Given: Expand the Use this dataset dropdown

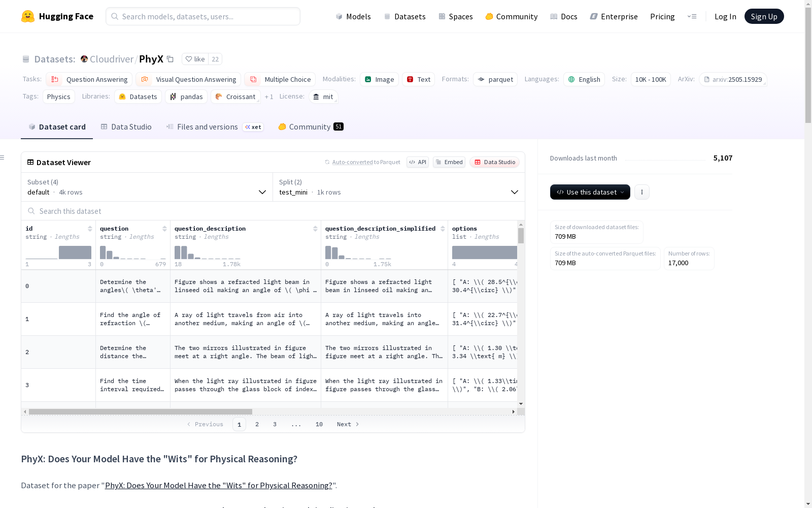Looking at the screenshot, I should pos(590,192).
